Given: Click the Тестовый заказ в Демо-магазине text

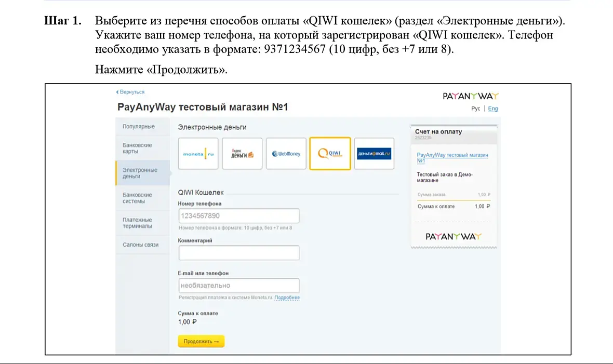Looking at the screenshot, I should pos(445,178).
